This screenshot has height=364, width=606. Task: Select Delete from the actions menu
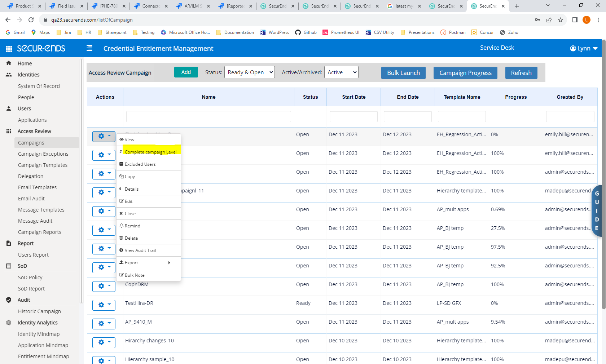(131, 238)
